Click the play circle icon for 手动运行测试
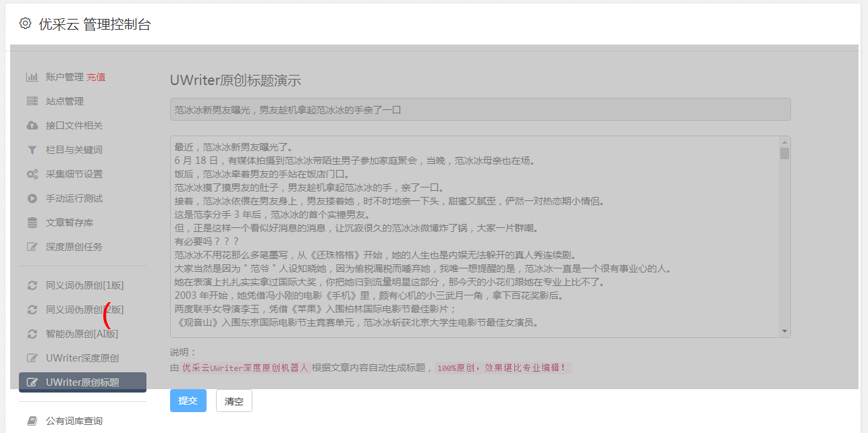This screenshot has width=868, height=433. click(32, 198)
